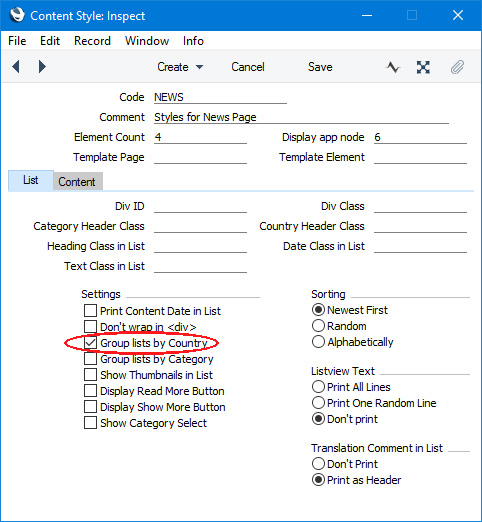
Task: Go to the previous record arrow
Action: coord(16,67)
